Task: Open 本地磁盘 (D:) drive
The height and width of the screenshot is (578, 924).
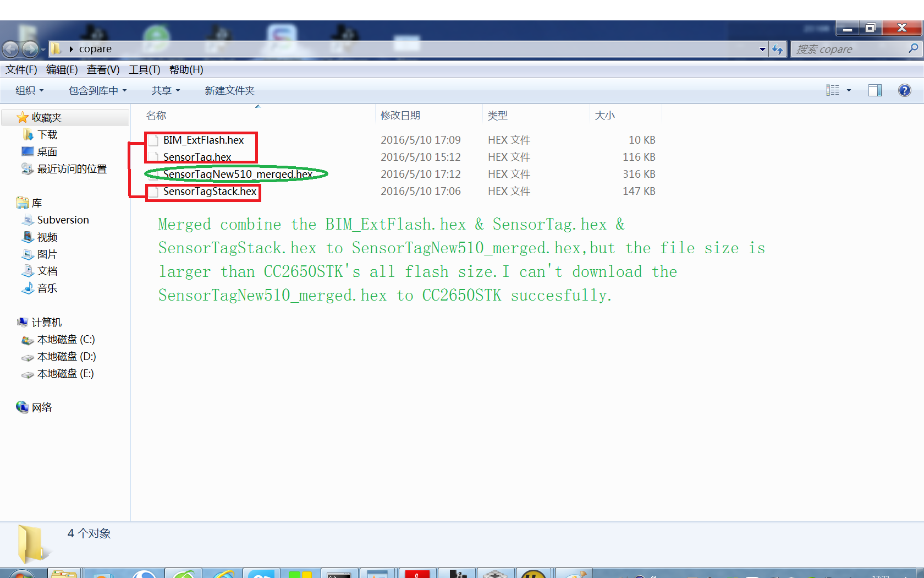Action: pyautogui.click(x=67, y=356)
